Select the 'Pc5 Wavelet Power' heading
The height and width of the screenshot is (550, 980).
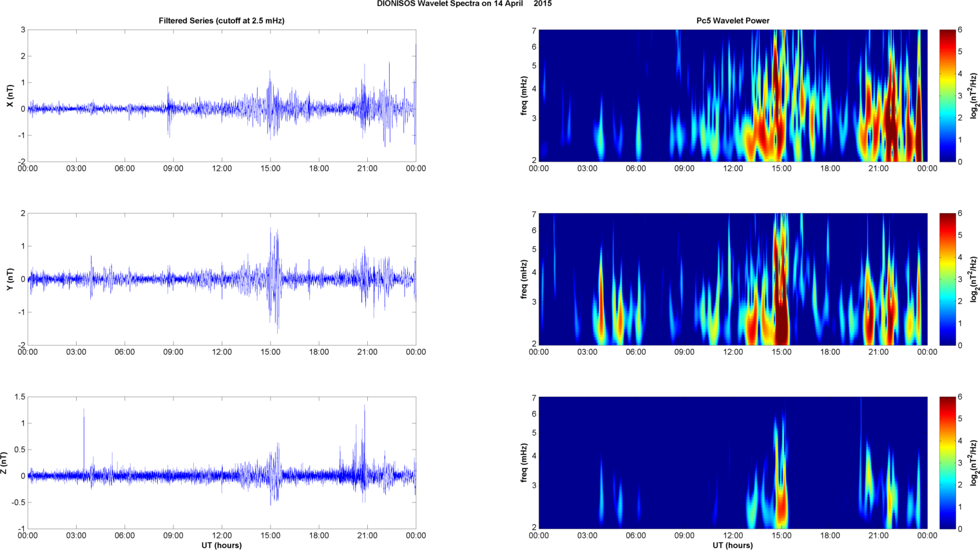733,21
